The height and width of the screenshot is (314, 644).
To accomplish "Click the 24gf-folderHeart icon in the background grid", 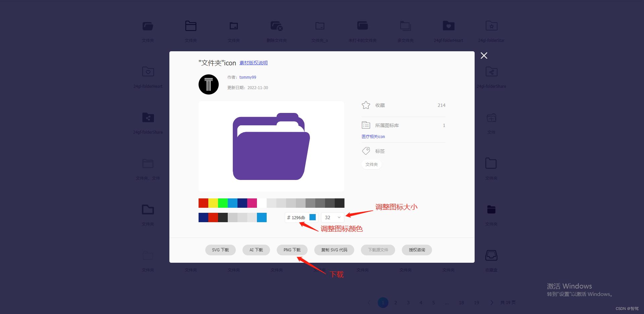I will (x=448, y=26).
